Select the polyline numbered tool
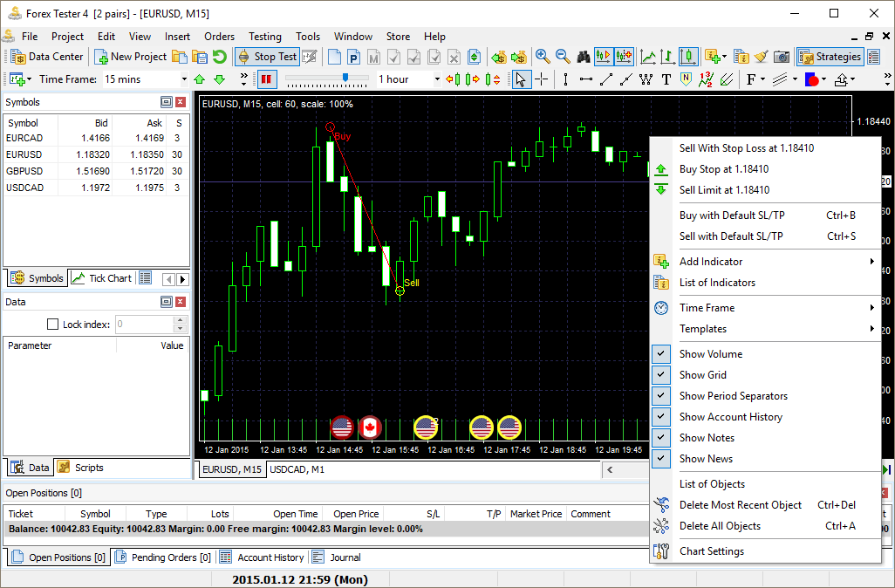The image size is (895, 588). pyautogui.click(x=706, y=79)
